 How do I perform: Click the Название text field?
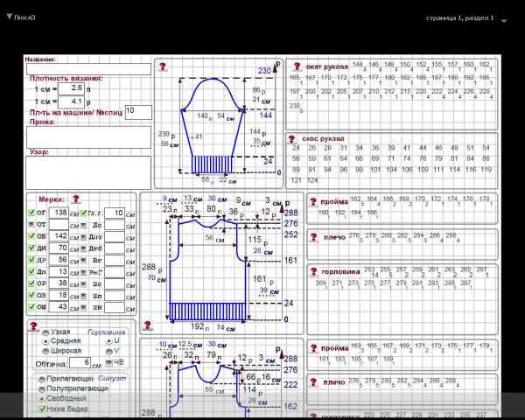[88, 69]
